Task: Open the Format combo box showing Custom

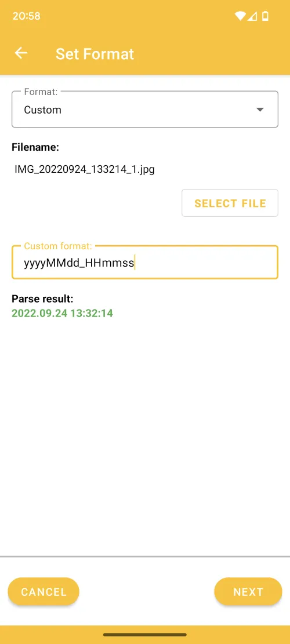Action: (145, 109)
